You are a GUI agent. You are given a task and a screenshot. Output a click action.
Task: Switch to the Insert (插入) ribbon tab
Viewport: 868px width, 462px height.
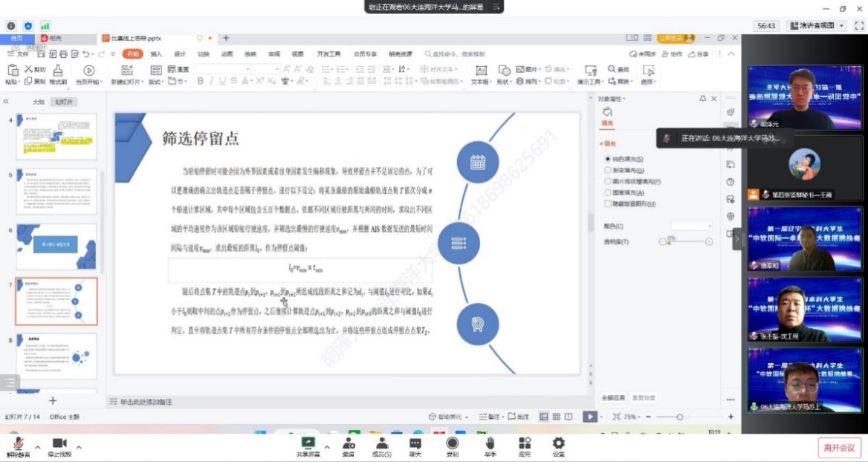[156, 54]
